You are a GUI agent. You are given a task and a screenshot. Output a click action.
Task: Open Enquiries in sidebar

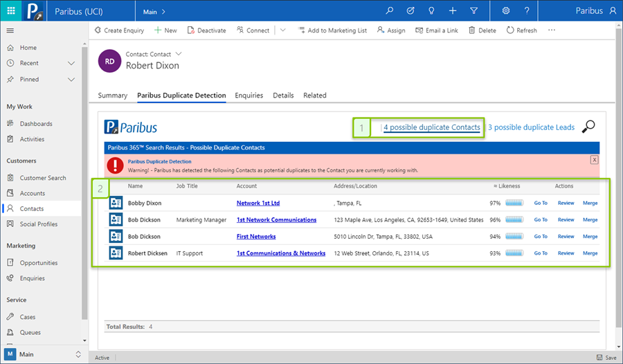point(32,278)
